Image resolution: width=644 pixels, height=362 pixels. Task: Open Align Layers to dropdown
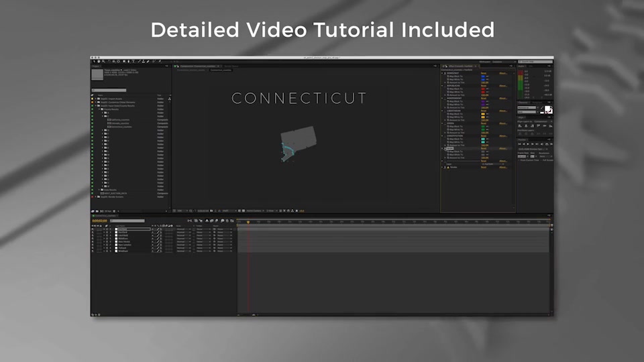tap(542, 121)
